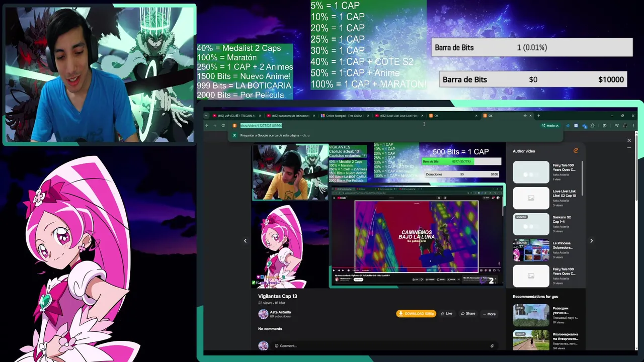Go to next video with right arrow
This screenshot has height=362, width=644.
591,241
